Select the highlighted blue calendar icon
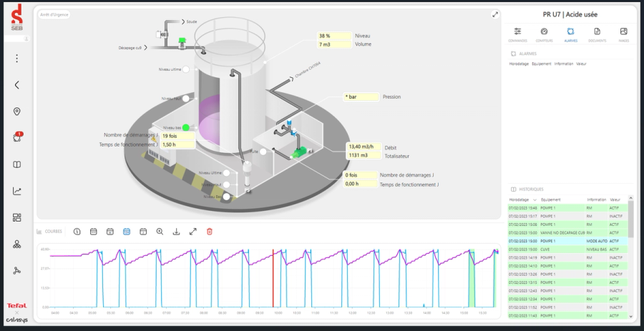644x331 pixels. 127,232
